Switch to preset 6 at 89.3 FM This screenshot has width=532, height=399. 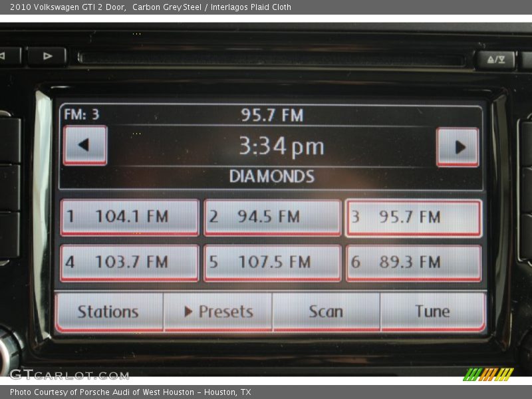point(414,263)
